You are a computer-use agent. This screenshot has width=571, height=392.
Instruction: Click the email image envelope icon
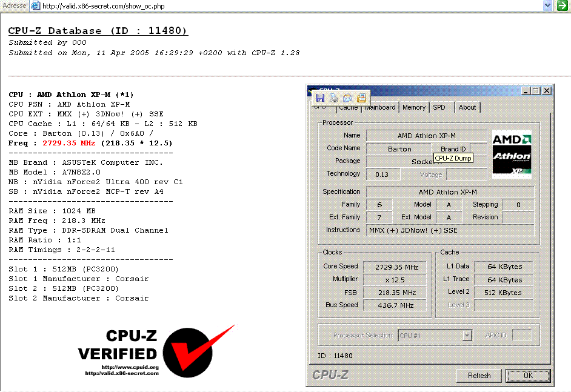(x=347, y=98)
